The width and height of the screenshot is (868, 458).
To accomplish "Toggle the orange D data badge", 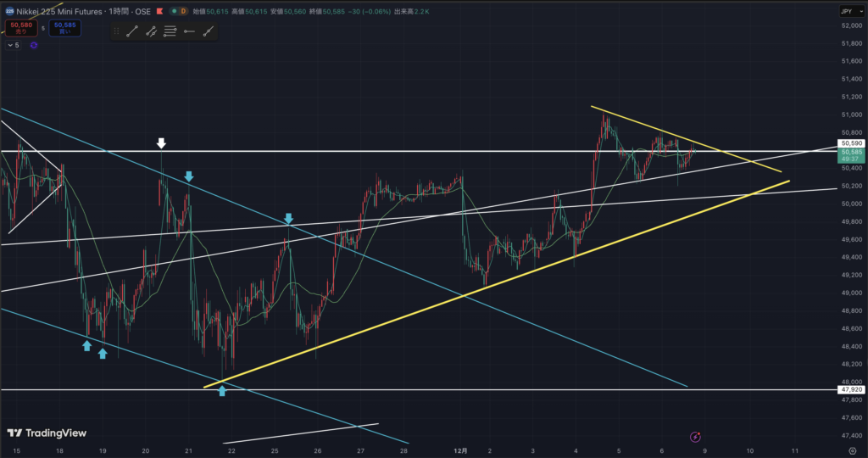I will [185, 12].
